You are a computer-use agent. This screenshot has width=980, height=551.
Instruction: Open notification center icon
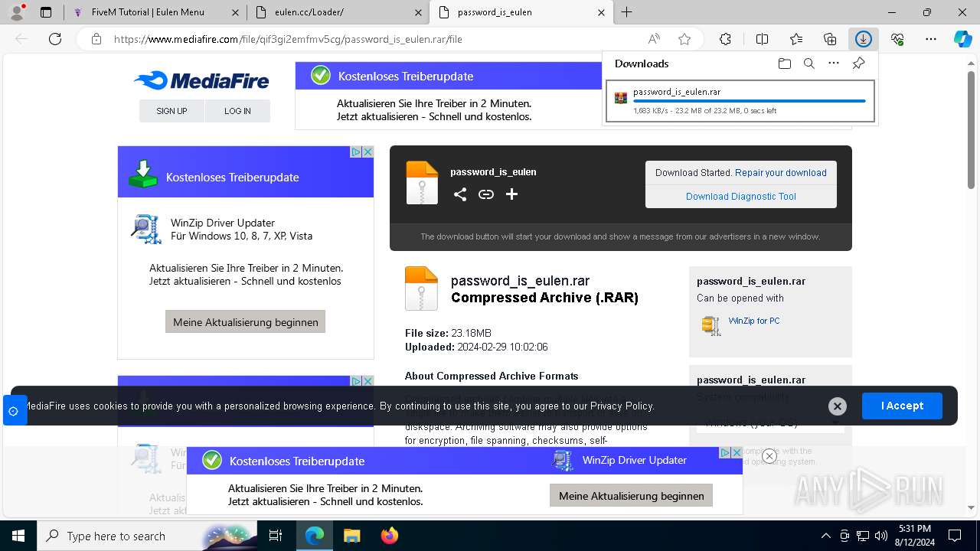tap(955, 536)
